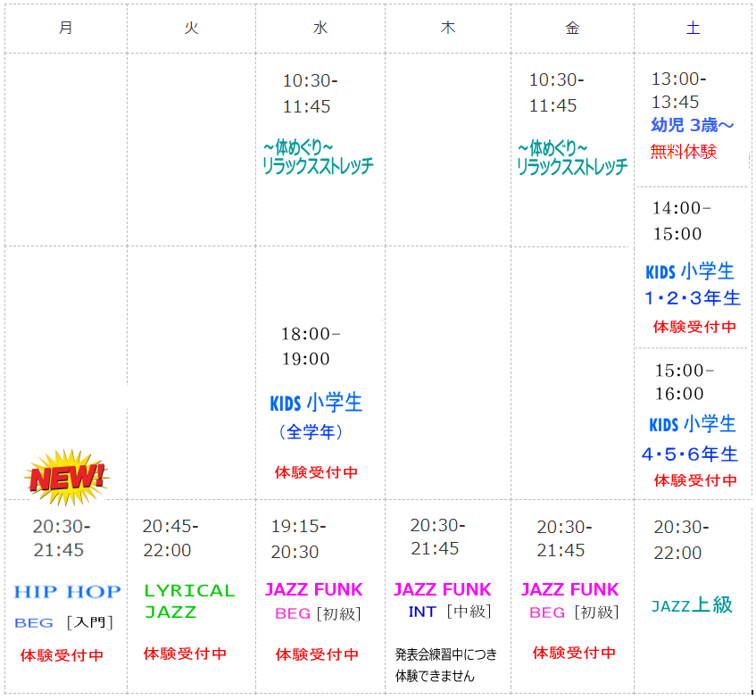Select the 水 Wednesday column header
The width and height of the screenshot is (756, 700).
click(320, 28)
